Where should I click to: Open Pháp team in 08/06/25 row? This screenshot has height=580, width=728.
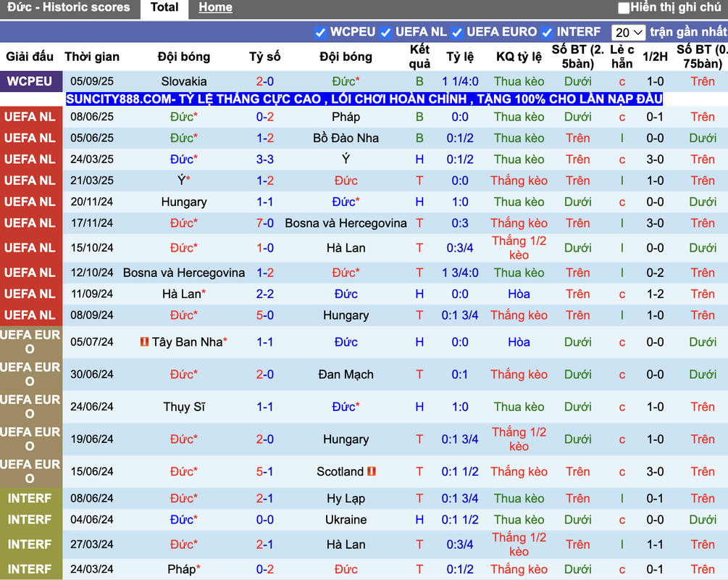pyautogui.click(x=346, y=117)
